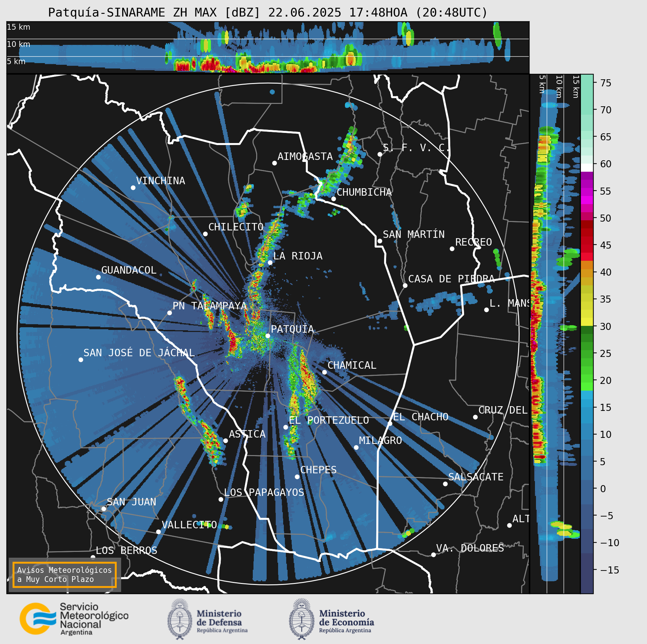Click the CHEPES city label

[318, 470]
